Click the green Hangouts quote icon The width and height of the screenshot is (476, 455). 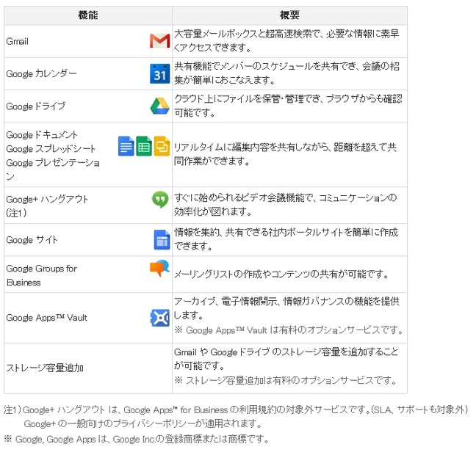tap(160, 200)
